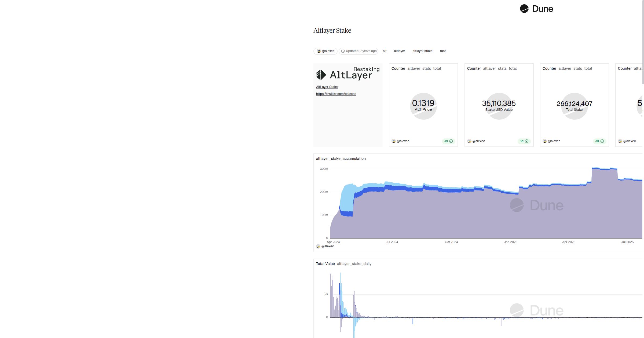Viewport: 644px width, 338px height.
Task: Open the AltLayer Stake link
Action: pos(327,87)
